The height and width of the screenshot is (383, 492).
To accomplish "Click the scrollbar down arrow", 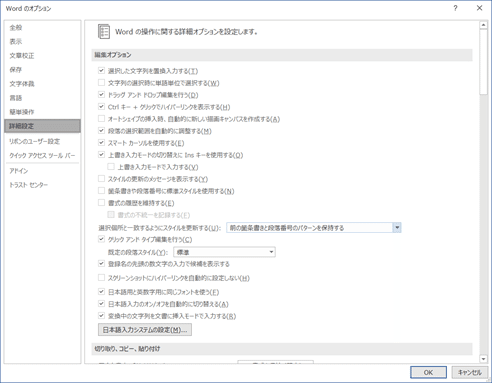I will click(x=483, y=359).
